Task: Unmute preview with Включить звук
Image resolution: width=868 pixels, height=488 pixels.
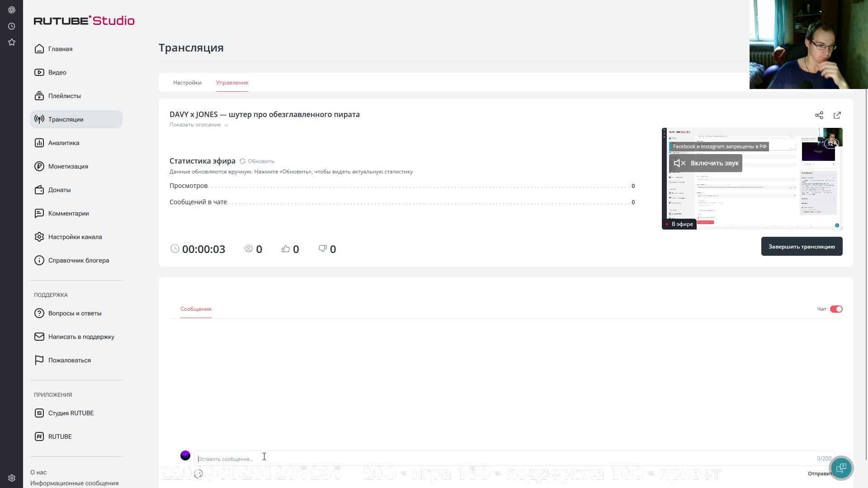Action: coord(706,163)
